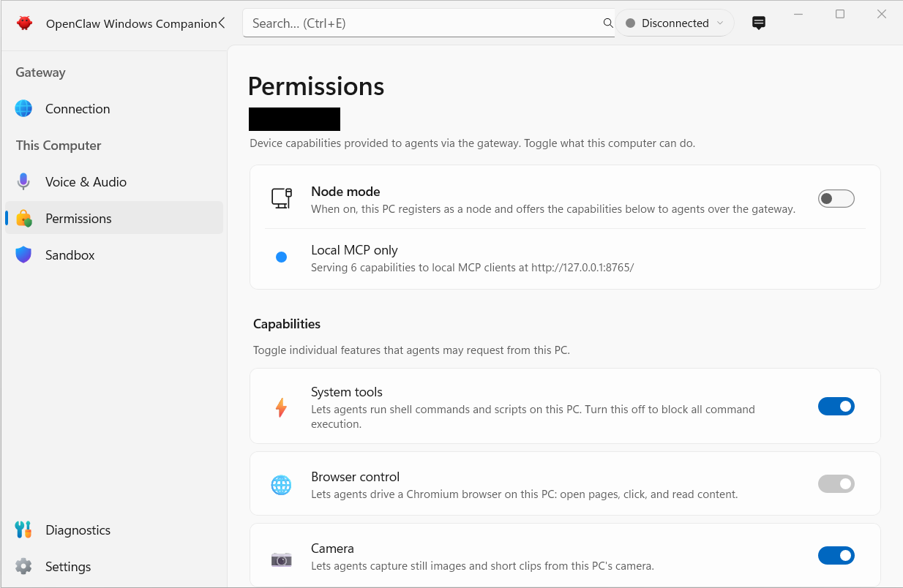Click the gray Disconnected status dot
The image size is (903, 588).
coord(630,23)
